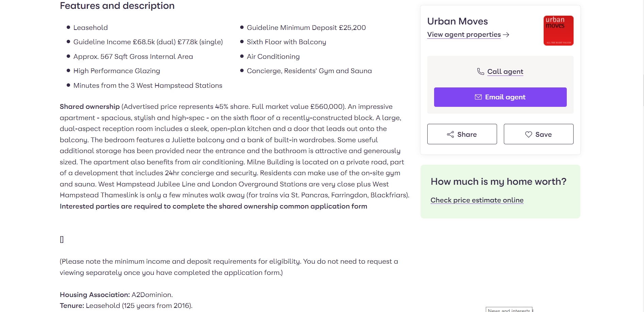This screenshot has height=312, width=644.
Task: Click the Urban Moves agent heading
Action: [x=457, y=21]
